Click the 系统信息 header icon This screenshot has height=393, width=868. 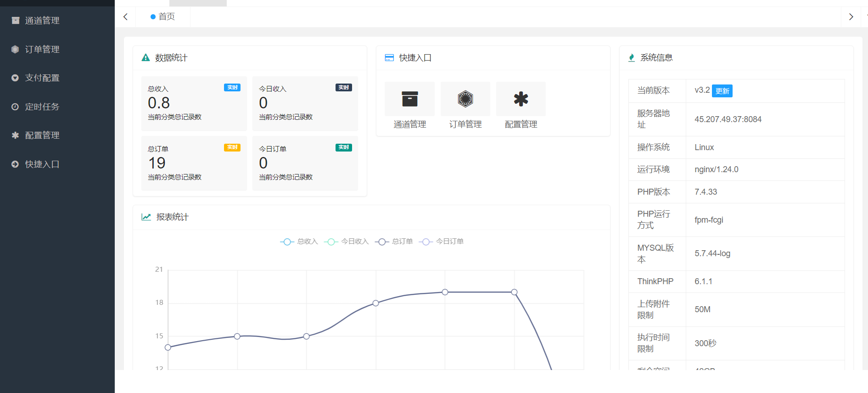click(x=632, y=58)
